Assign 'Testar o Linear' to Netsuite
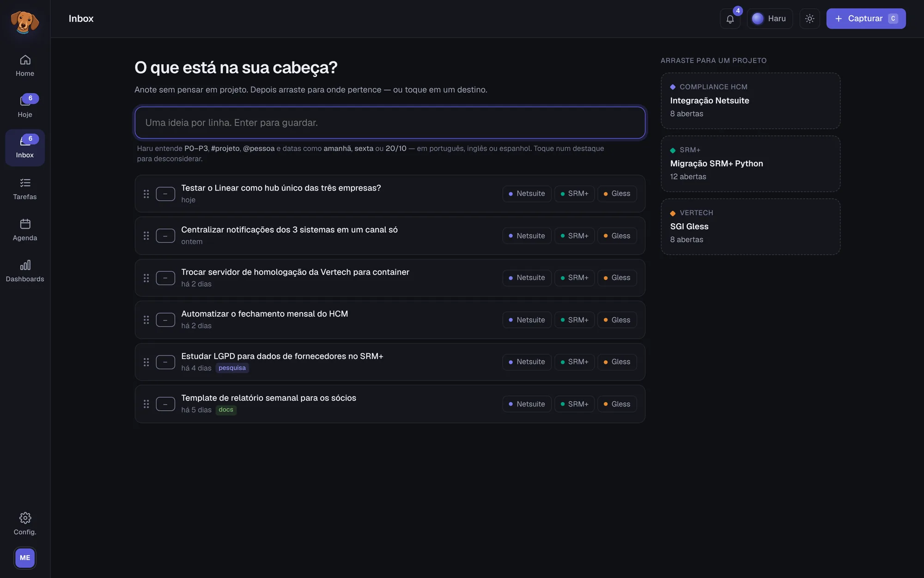This screenshot has width=924, height=578. pyautogui.click(x=527, y=194)
